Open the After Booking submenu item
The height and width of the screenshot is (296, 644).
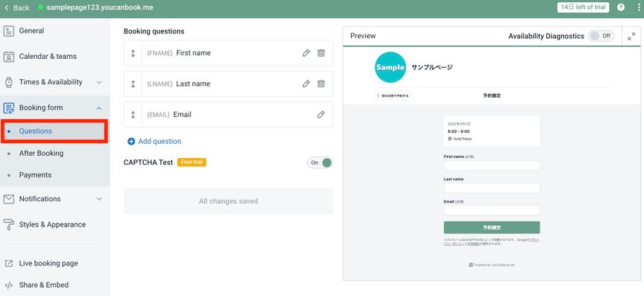point(41,154)
